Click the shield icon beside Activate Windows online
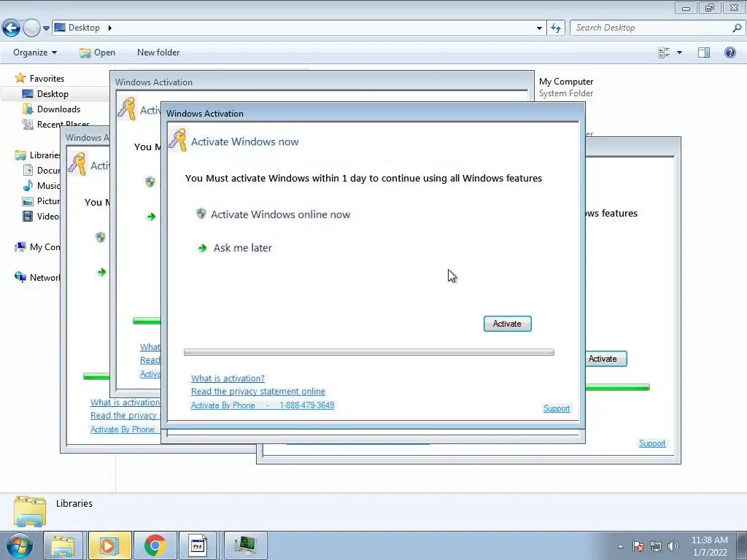This screenshot has width=747, height=560. (x=201, y=214)
